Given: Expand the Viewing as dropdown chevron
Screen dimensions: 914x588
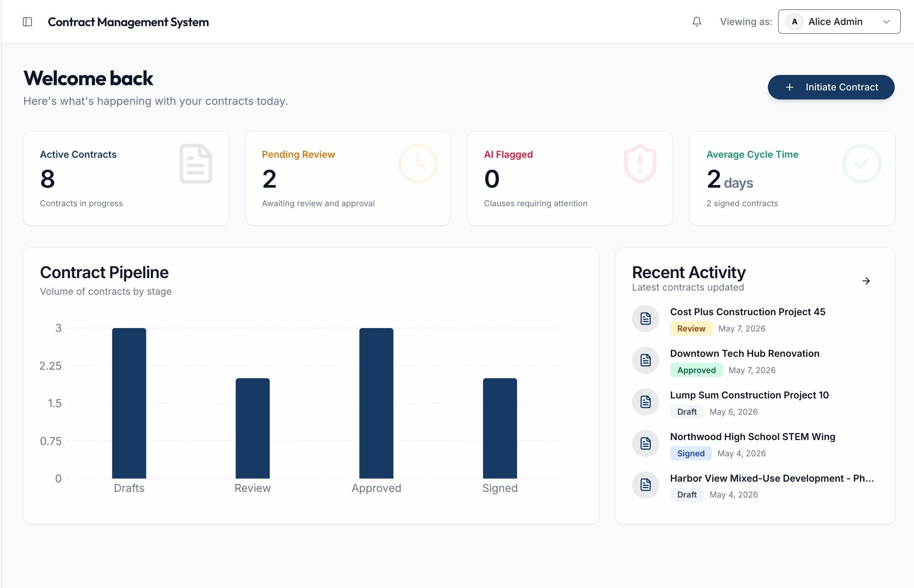Looking at the screenshot, I should 886,22.
